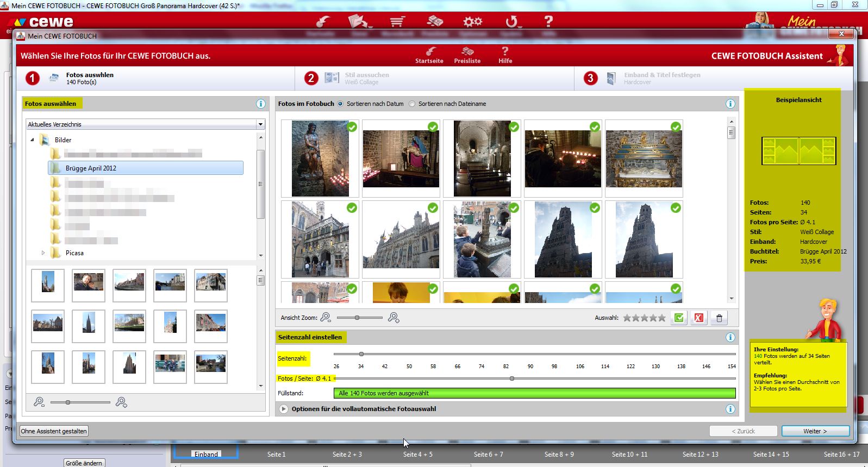The height and width of the screenshot is (467, 868).
Task: Click Ansicht Zoom slider handle
Action: click(x=357, y=318)
